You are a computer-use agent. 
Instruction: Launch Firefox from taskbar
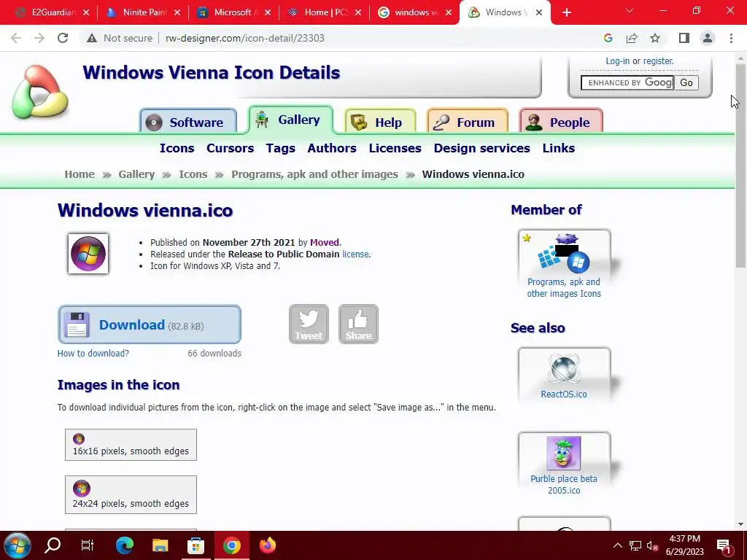pos(268,545)
